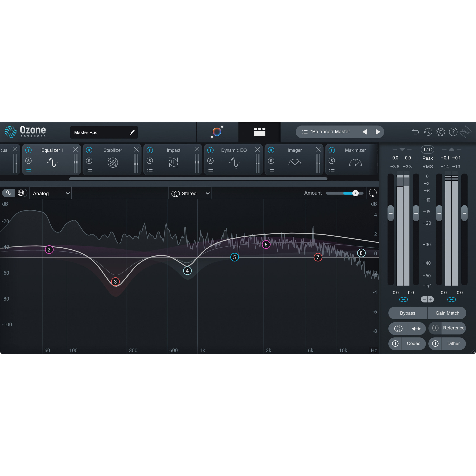Open the history clock icon
476x476 pixels.
coord(428,132)
